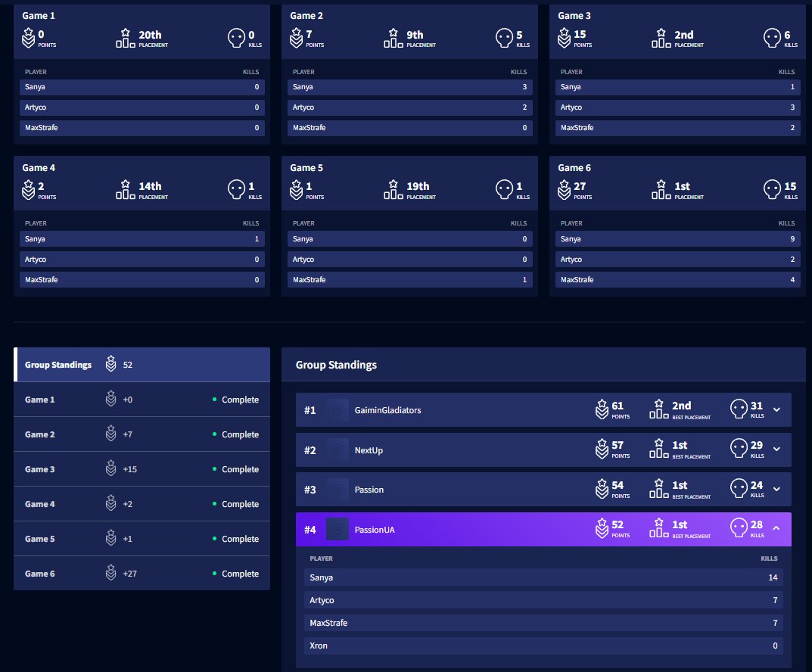
Task: Click MaxStrafe row in PassionUA roster
Action: coord(543,623)
